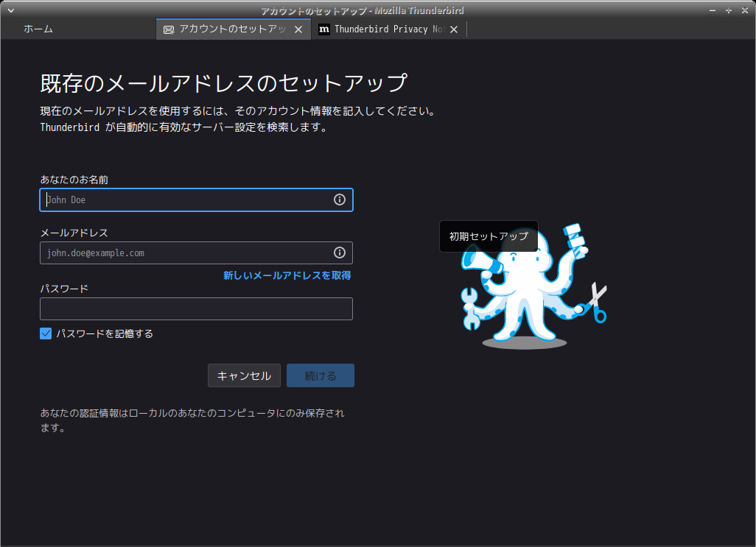
Task: Click the 初期セットアップ tooltip label
Action: tap(489, 236)
